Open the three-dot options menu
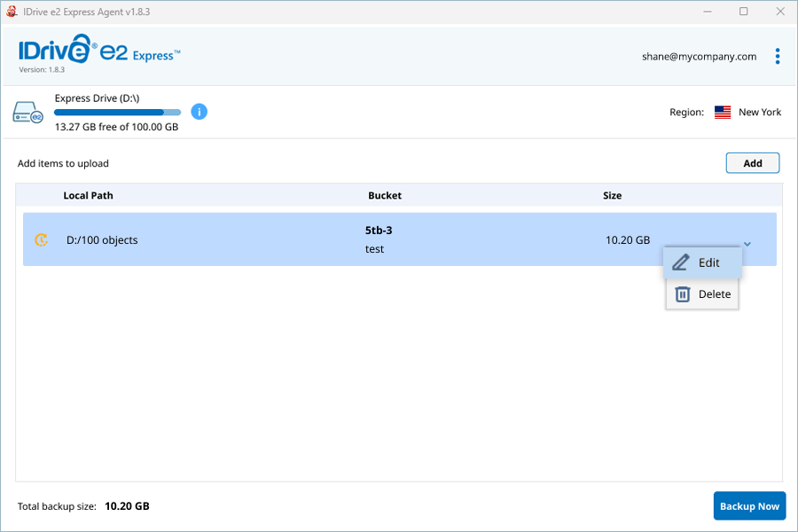 pyautogui.click(x=778, y=57)
